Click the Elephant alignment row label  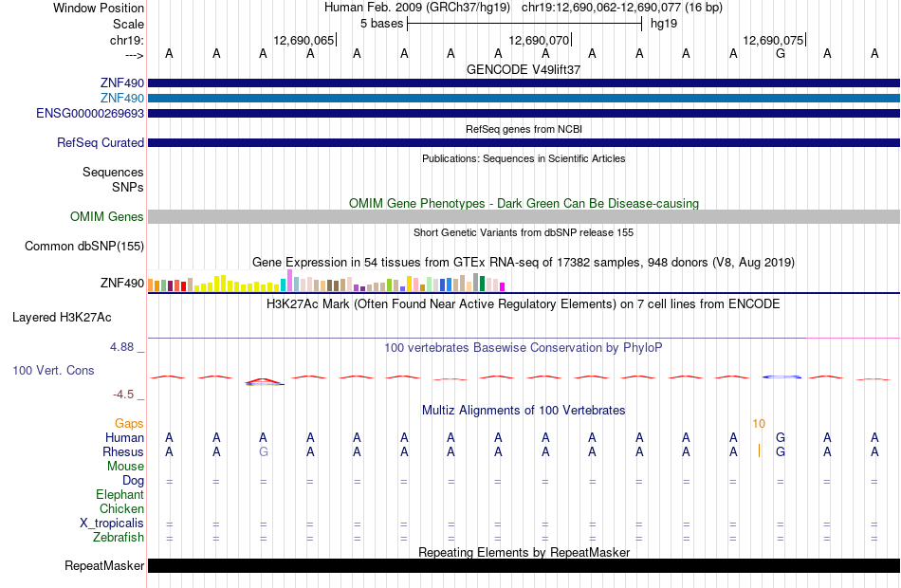(120, 494)
